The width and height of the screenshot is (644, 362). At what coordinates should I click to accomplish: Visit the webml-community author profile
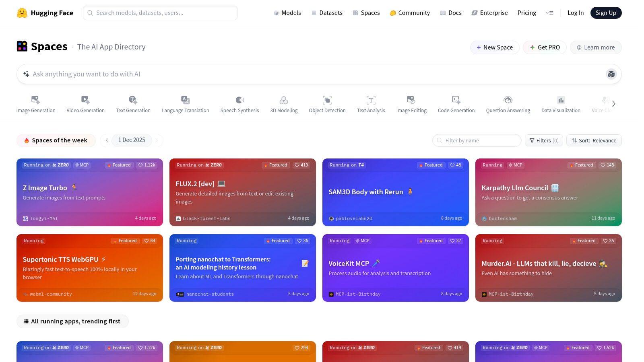pyautogui.click(x=47, y=294)
